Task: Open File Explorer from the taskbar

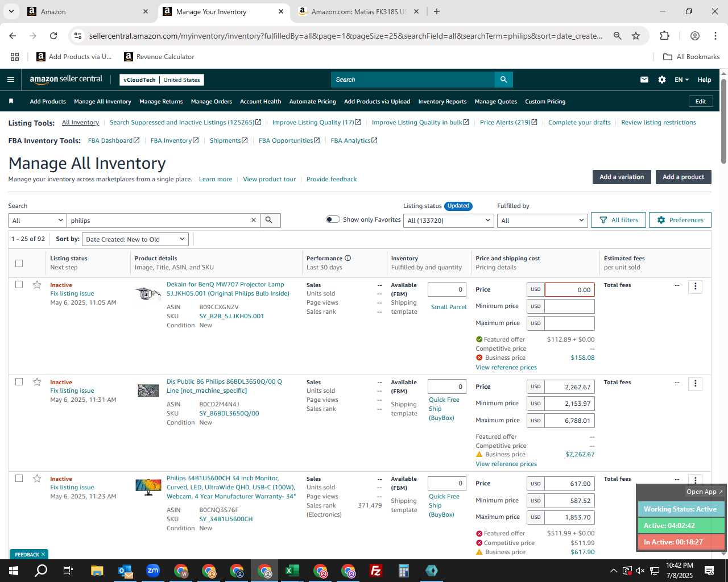Action: (97, 571)
